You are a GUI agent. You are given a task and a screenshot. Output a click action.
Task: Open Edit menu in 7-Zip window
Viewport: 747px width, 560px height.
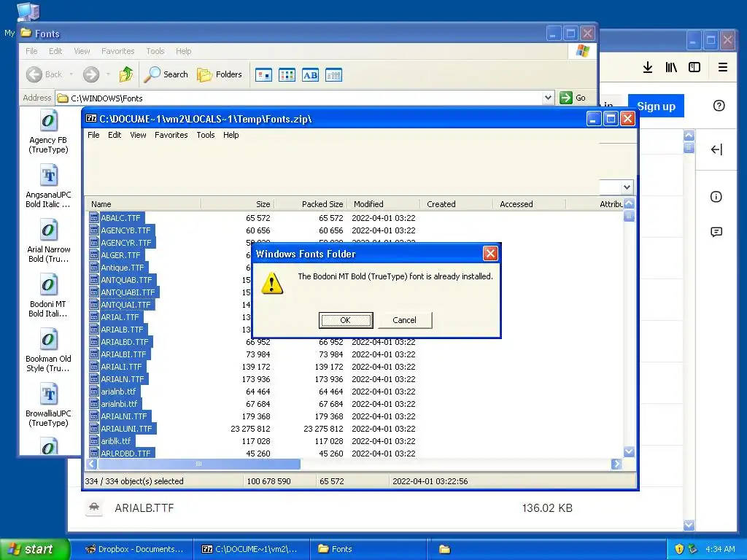[x=115, y=135]
